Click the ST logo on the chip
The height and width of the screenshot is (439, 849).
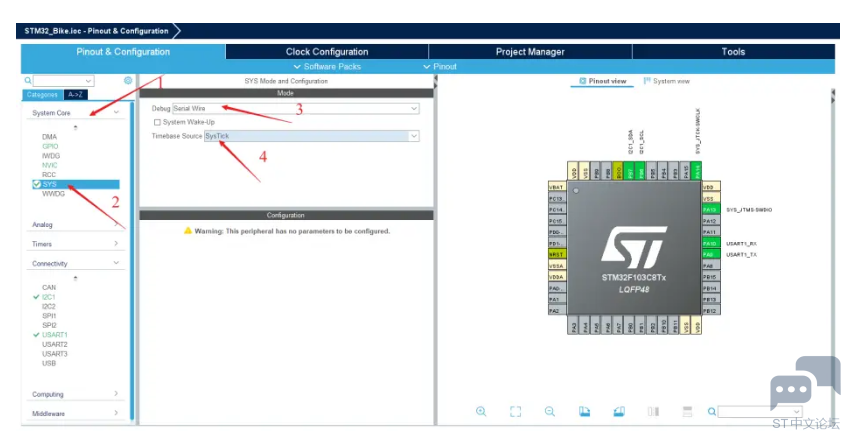point(634,247)
